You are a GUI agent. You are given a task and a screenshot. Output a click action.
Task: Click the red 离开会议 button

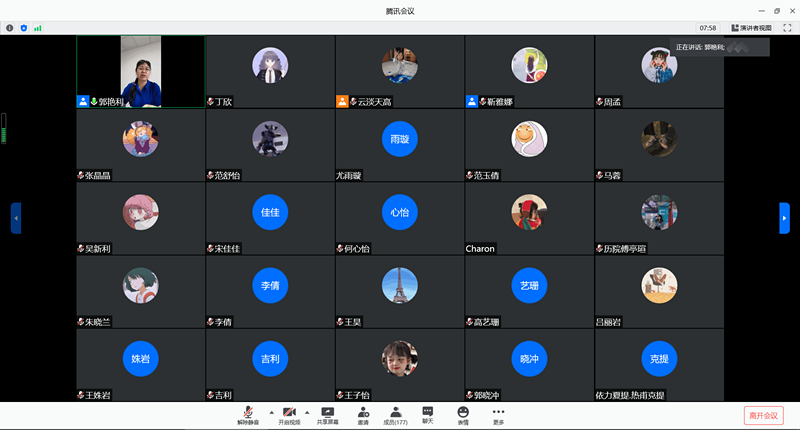[765, 415]
